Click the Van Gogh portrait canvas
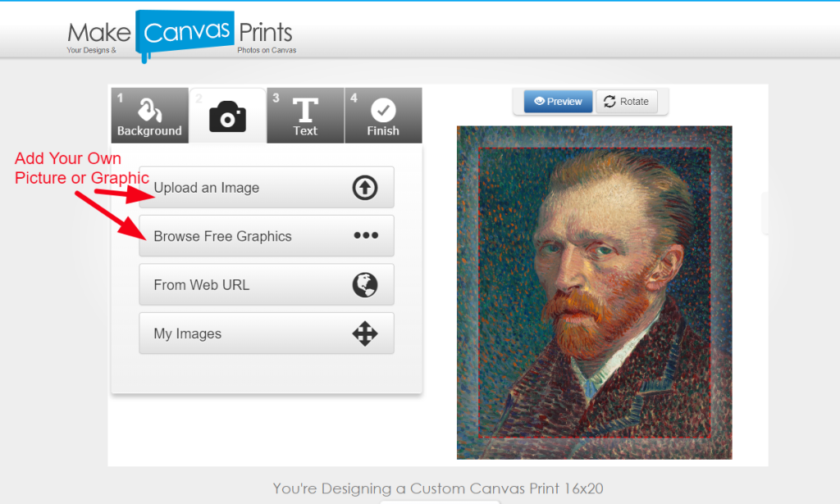 coord(594,292)
